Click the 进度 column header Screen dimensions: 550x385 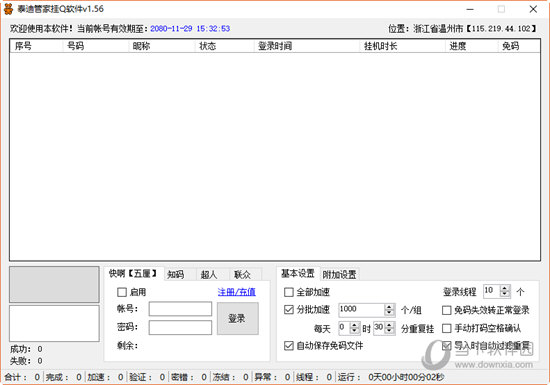[x=472, y=46]
